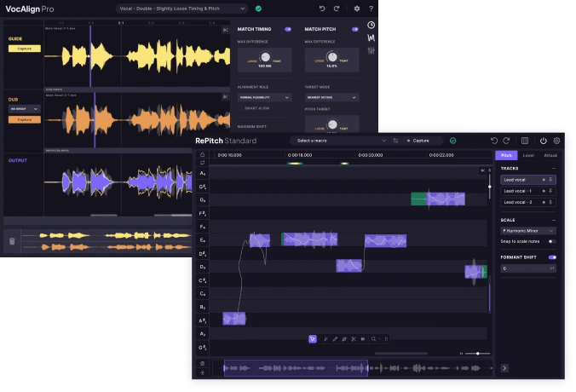Screen dimensions: 576x392
Task: Open the mixer sliders panel in VocAlign sidebar
Action: pos(371,50)
